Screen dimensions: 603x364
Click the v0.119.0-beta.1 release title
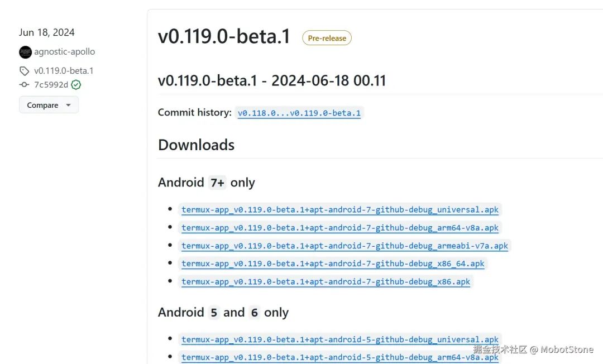pos(224,37)
